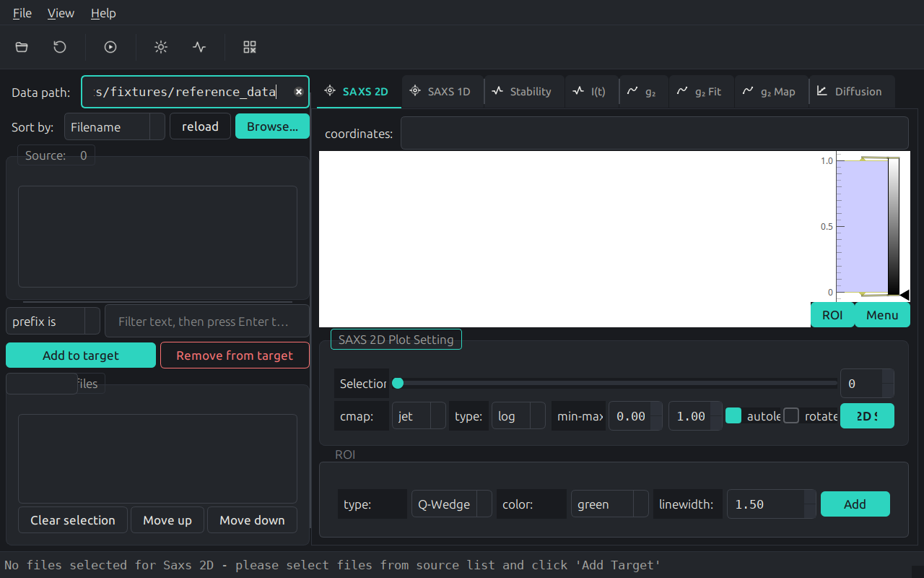The width and height of the screenshot is (924, 578).
Task: Click the pulse activity toolbar icon
Action: pos(199,47)
